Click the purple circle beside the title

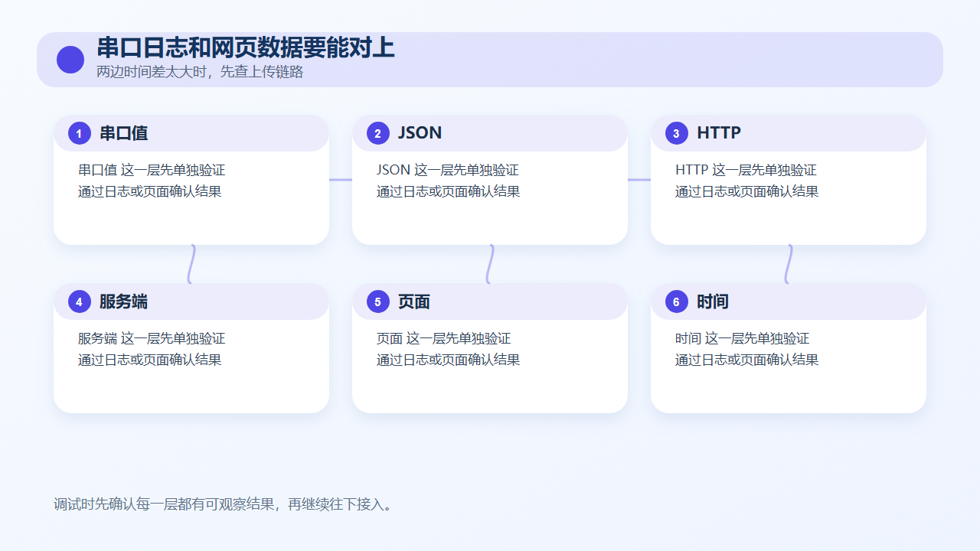(x=70, y=60)
